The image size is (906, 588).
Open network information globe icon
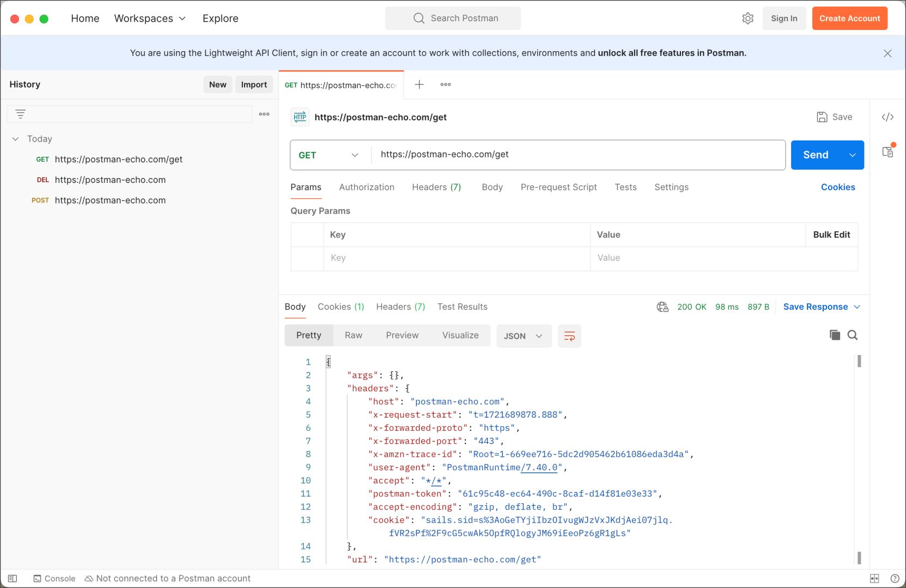(x=662, y=307)
